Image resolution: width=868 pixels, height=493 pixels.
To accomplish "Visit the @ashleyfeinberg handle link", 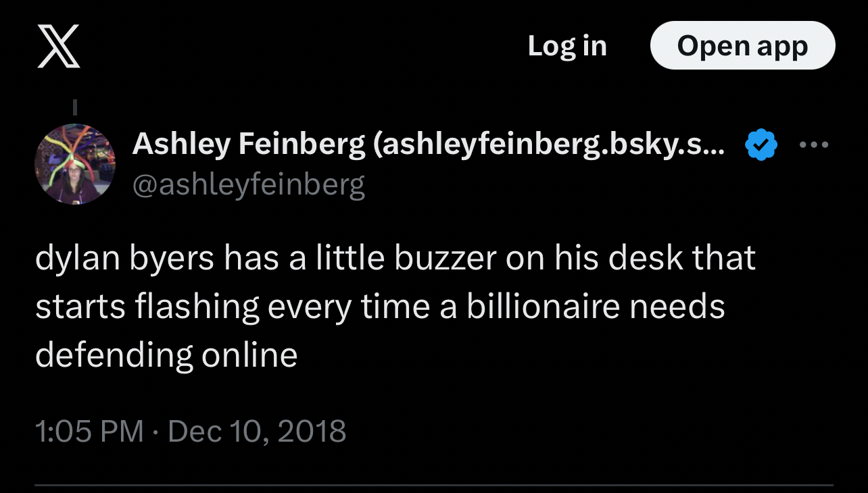I will click(248, 184).
